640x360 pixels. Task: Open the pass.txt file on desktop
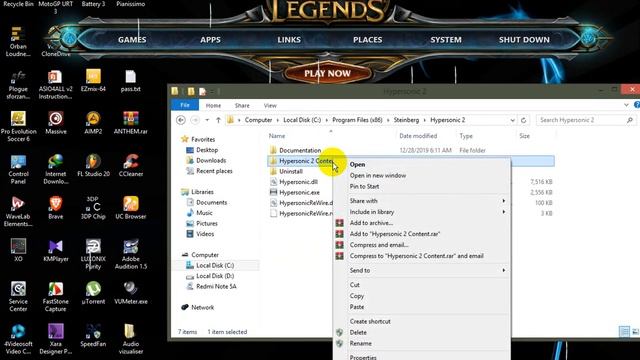coord(131,81)
